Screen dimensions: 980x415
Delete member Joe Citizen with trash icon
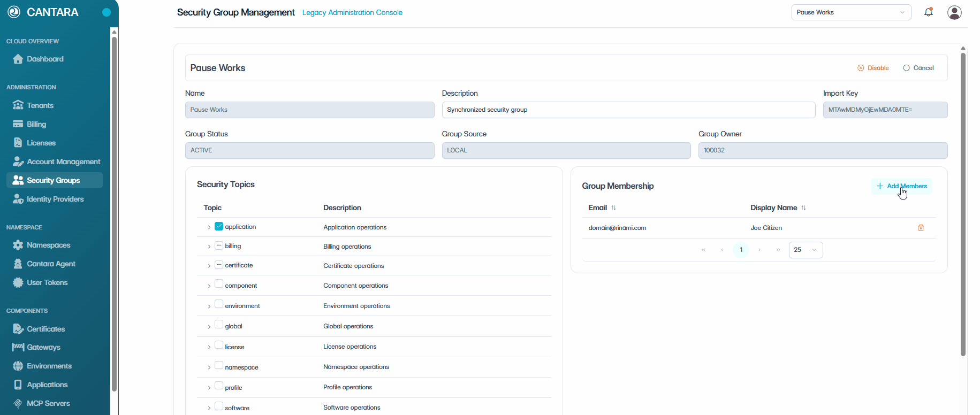pos(921,228)
